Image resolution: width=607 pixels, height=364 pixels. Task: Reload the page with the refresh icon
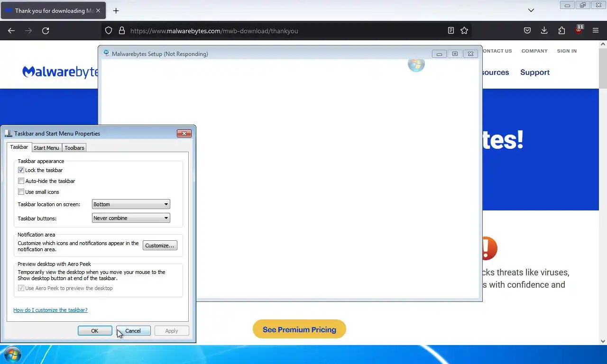46,30
